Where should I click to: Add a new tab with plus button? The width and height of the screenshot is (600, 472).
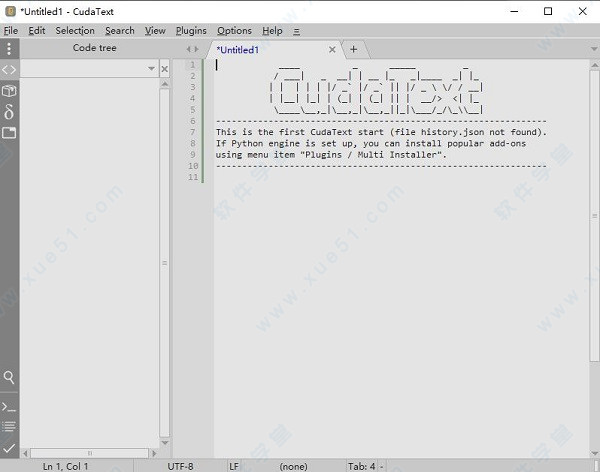(x=354, y=49)
